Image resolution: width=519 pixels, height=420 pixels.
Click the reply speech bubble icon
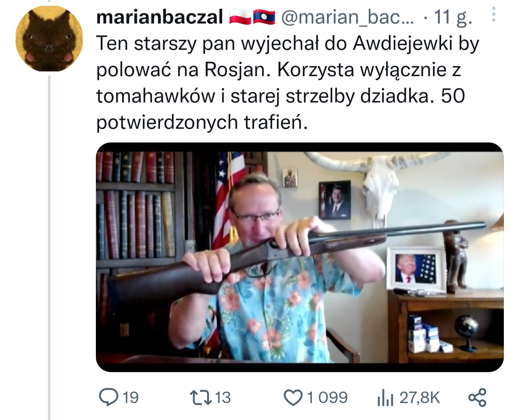point(108,397)
